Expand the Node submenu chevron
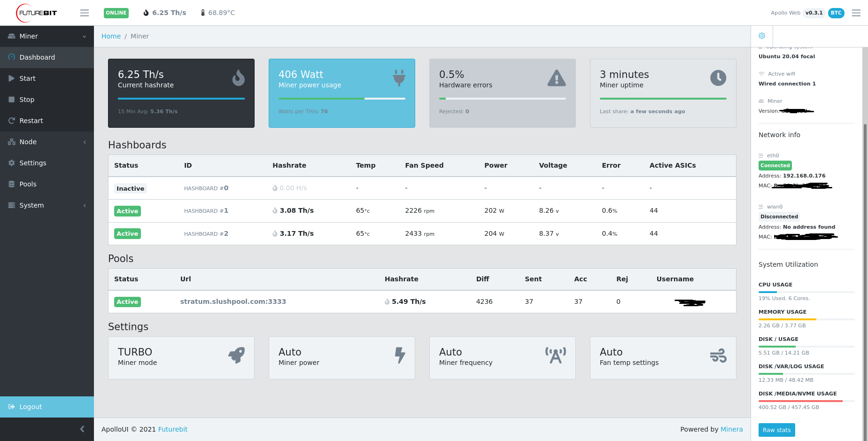The image size is (868, 441). pyautogui.click(x=85, y=142)
